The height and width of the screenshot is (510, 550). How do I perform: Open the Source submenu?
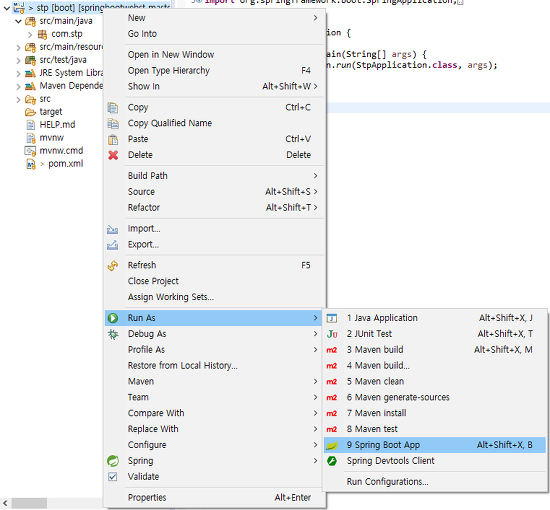pos(215,192)
